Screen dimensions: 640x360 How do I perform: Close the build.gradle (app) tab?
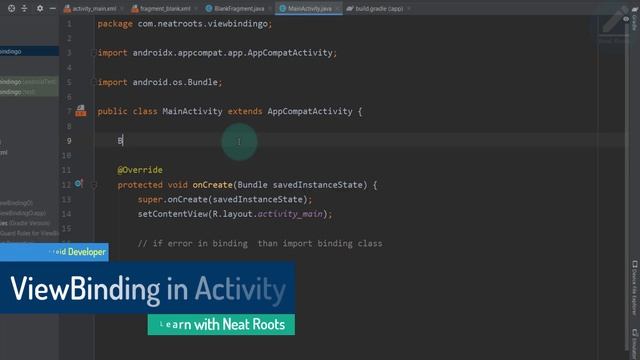pyautogui.click(x=409, y=9)
